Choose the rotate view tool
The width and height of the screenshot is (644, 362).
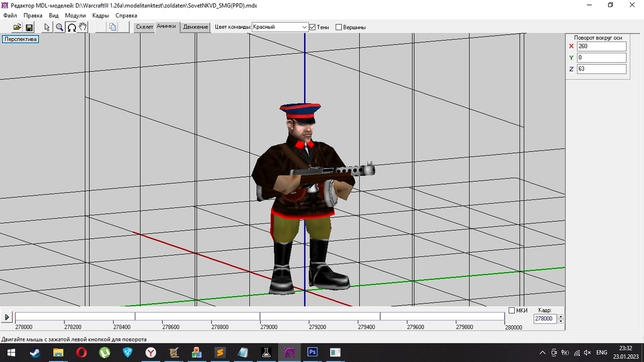click(71, 27)
